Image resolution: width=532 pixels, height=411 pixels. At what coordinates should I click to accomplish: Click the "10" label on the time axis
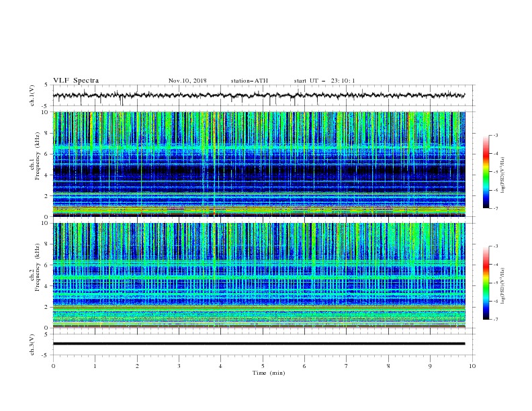472,366
